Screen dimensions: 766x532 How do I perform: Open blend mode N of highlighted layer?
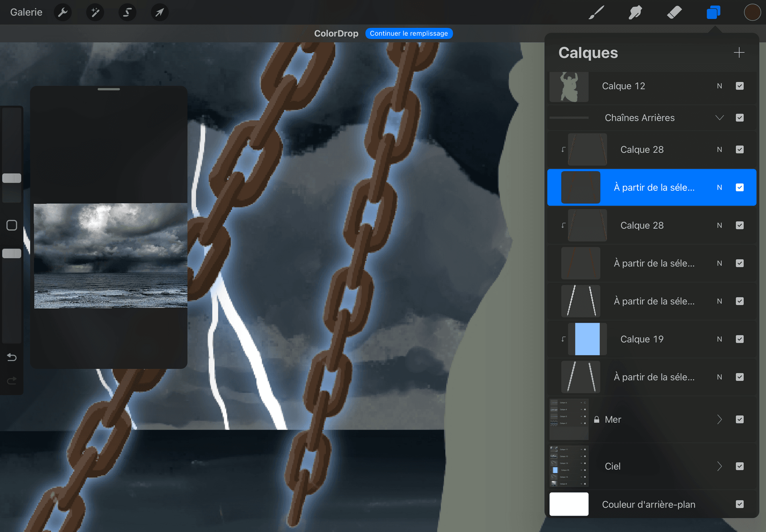coord(719,187)
